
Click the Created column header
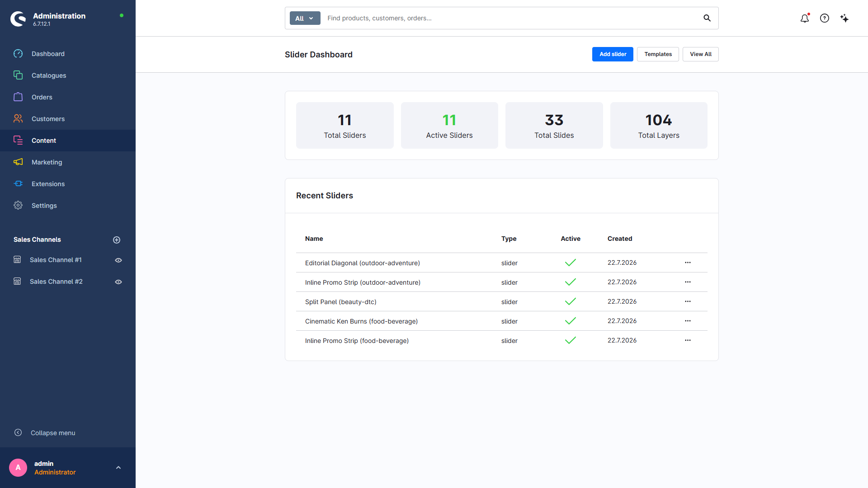click(619, 239)
